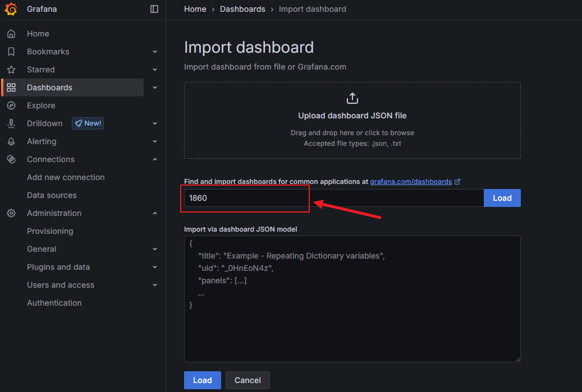582x392 pixels.
Task: Click the upload arrow icon in dropzone
Action: pyautogui.click(x=352, y=98)
